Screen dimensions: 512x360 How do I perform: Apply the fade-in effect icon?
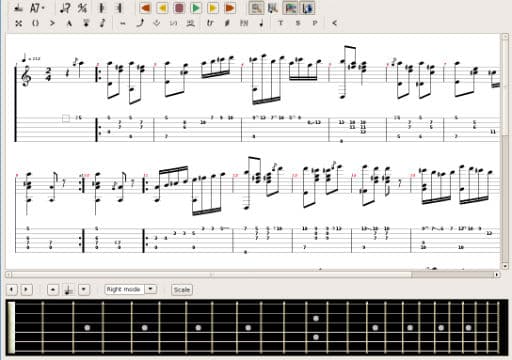pos(334,23)
